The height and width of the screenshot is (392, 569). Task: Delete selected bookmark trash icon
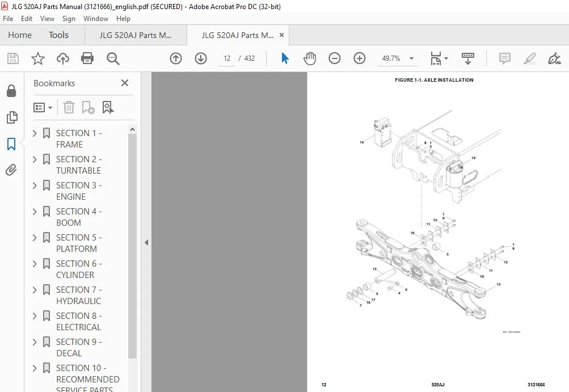pyautogui.click(x=69, y=107)
